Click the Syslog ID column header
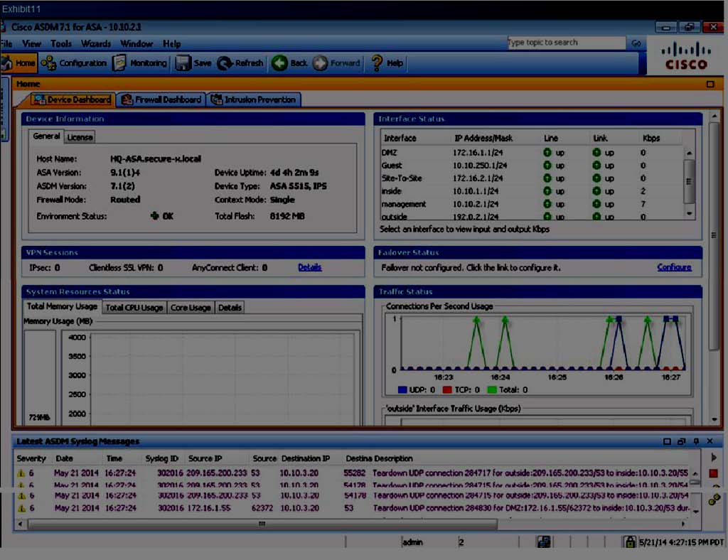The height and width of the screenshot is (560, 728). [x=162, y=458]
